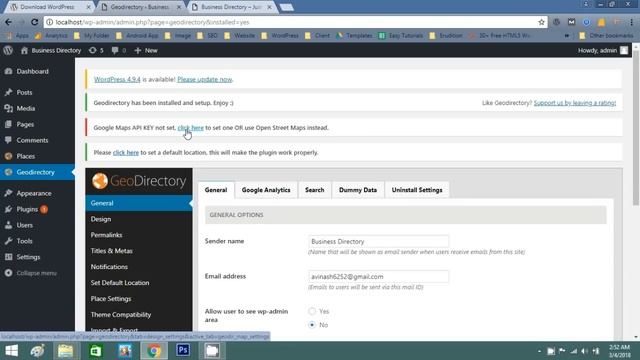Screen dimensions: 640x360
Task: Switch to the Dummy Data tab
Action: [358, 190]
